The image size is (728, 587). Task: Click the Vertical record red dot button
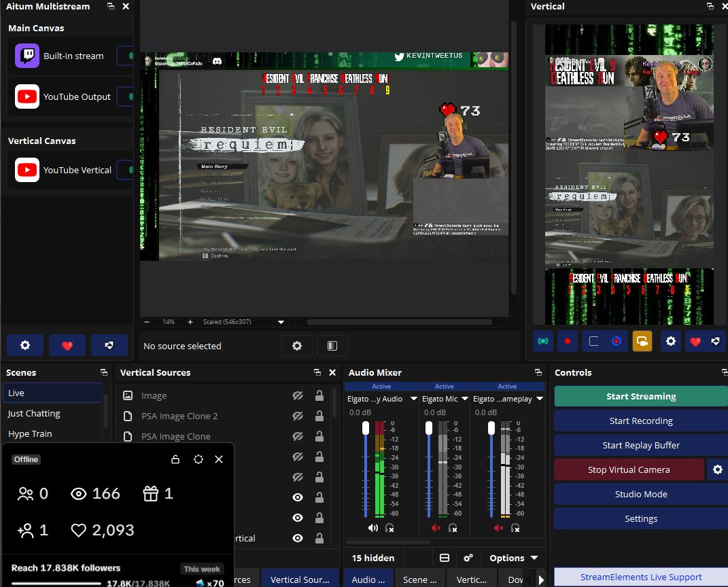(568, 341)
